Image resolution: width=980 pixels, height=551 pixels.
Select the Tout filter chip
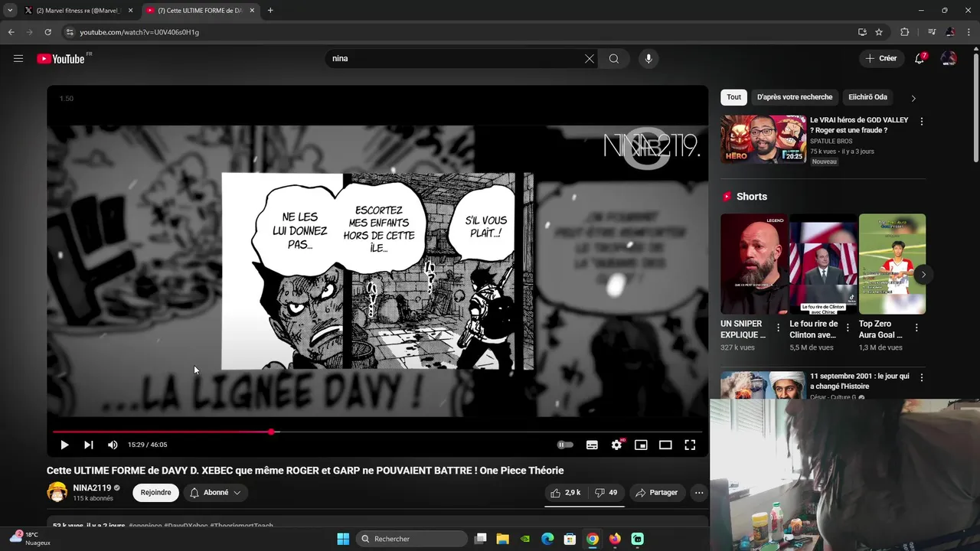[x=734, y=97]
